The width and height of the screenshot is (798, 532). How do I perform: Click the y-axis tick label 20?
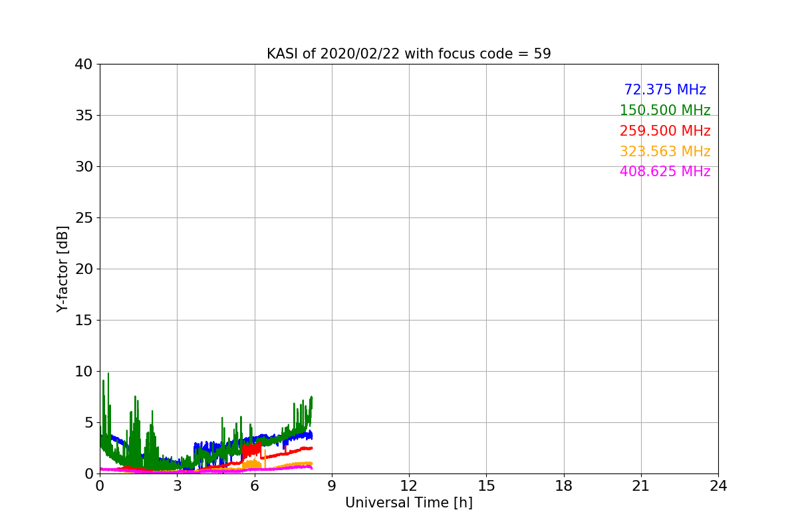pos(84,269)
